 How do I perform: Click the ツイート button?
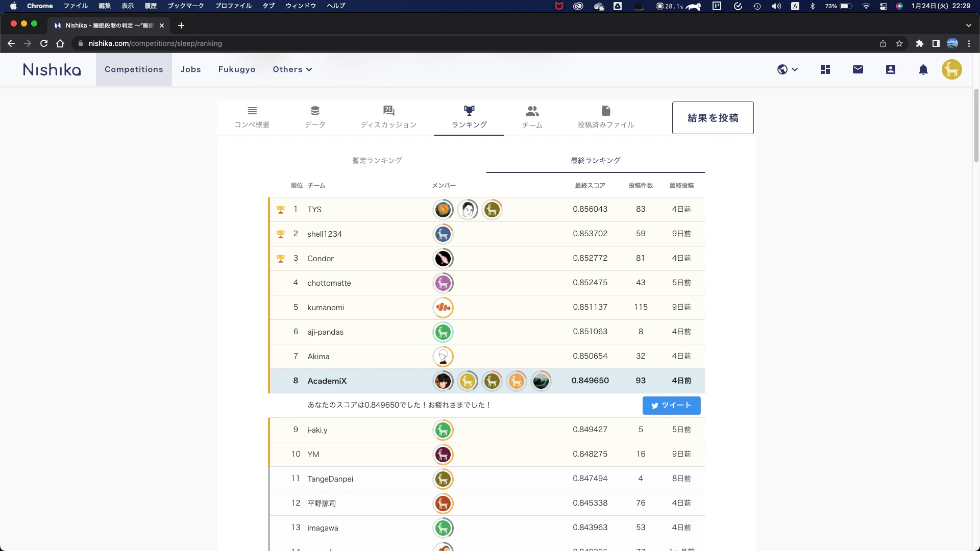(x=672, y=406)
